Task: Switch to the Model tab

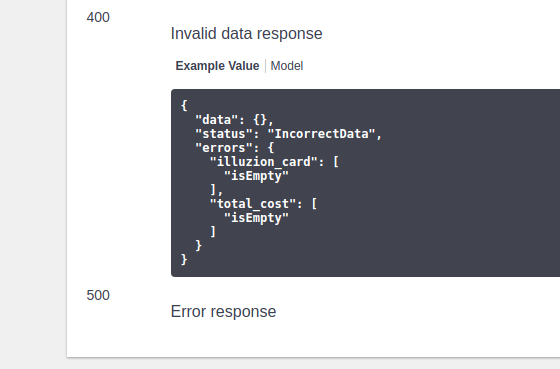Action: click(x=286, y=66)
